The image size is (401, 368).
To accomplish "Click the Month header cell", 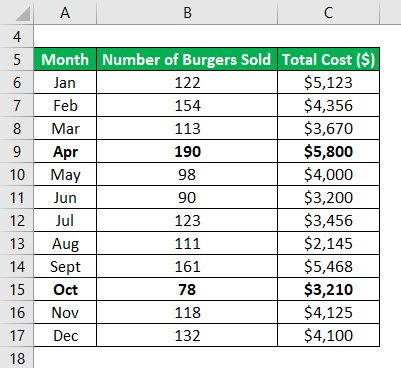I will coord(65,59).
